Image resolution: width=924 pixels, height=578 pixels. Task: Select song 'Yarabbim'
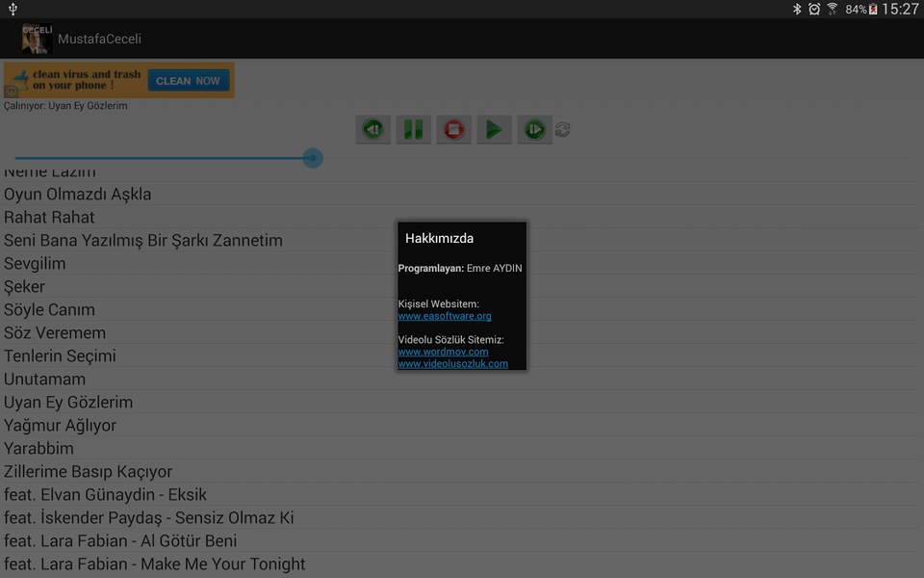462,448
